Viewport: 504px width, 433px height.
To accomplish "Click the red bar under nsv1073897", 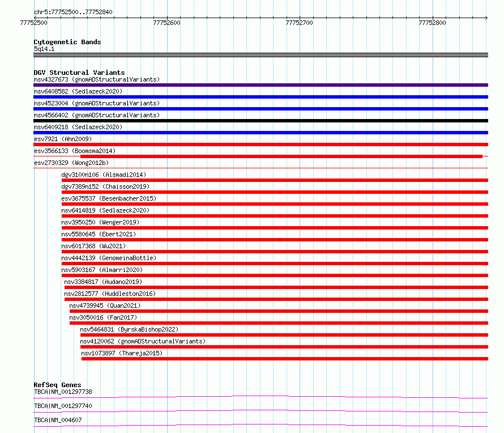I will tap(285, 359).
